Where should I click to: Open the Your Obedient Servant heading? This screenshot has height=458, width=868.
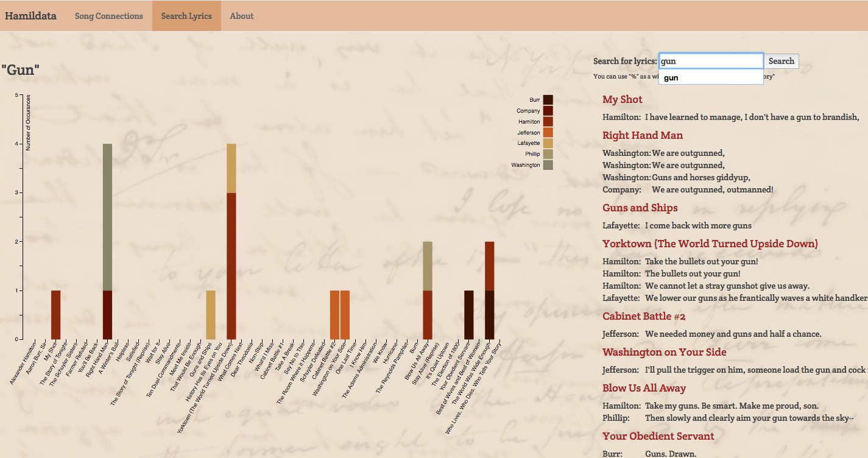click(658, 436)
